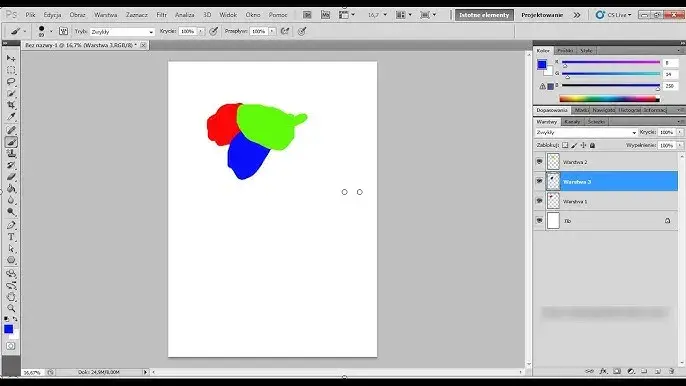The image size is (686, 386).
Task: Toggle lock transparent pixels
Action: [x=565, y=145]
